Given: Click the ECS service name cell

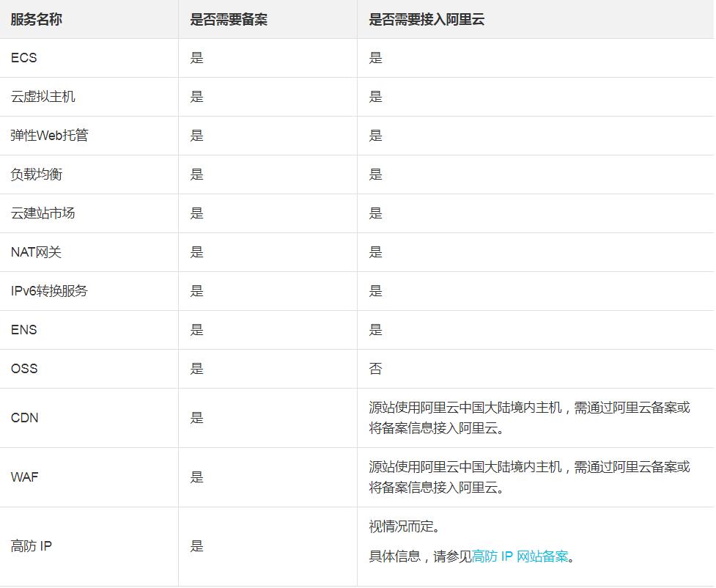Looking at the screenshot, I should (24, 57).
